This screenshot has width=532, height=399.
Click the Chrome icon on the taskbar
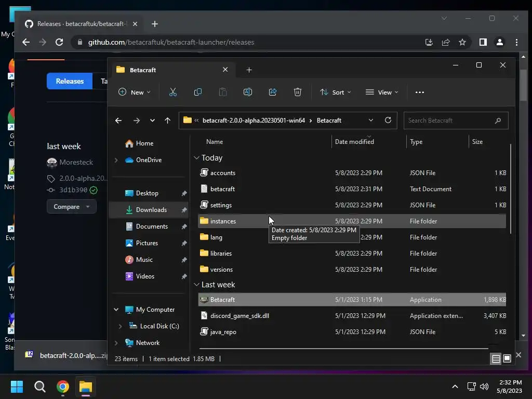tap(63, 387)
